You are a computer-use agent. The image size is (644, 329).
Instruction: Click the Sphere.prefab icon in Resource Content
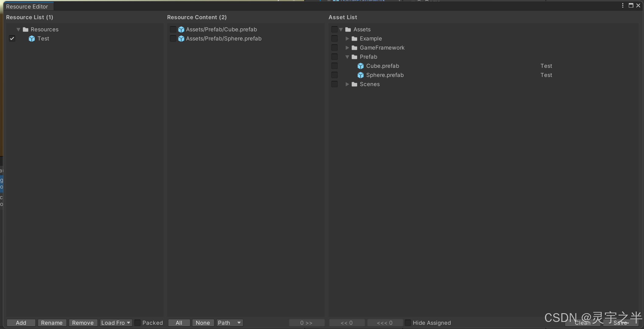click(x=181, y=39)
